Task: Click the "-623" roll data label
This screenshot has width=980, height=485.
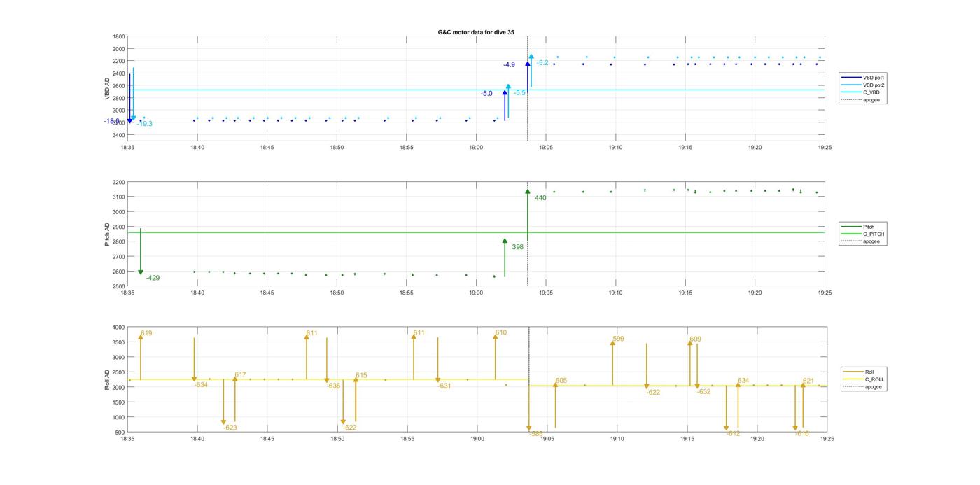Action: point(230,428)
